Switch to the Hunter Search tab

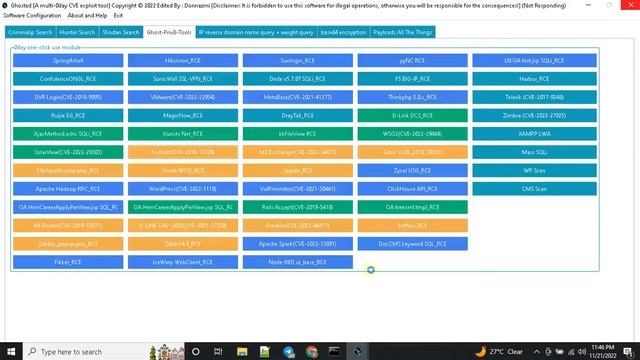[77, 32]
